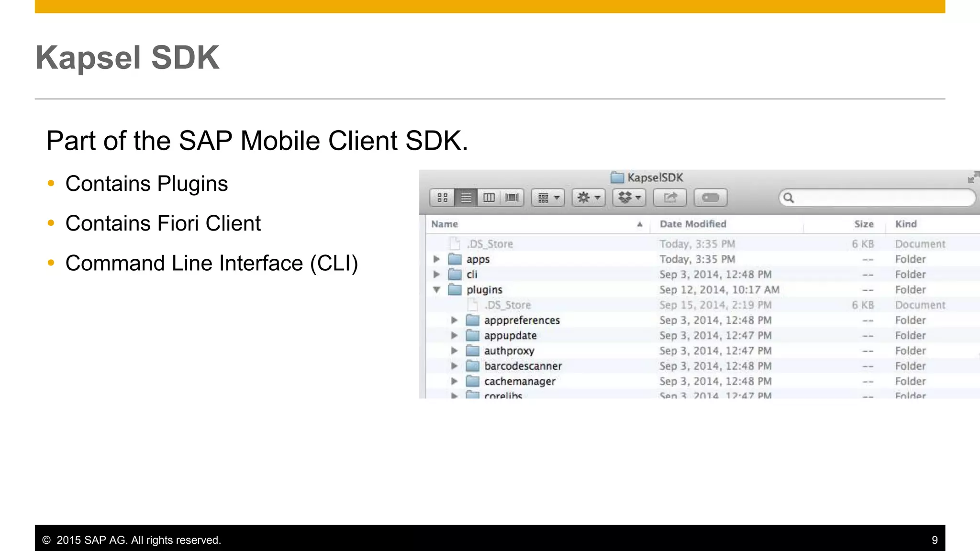
Task: Click the KapselSDK title folder icon
Action: tap(617, 177)
